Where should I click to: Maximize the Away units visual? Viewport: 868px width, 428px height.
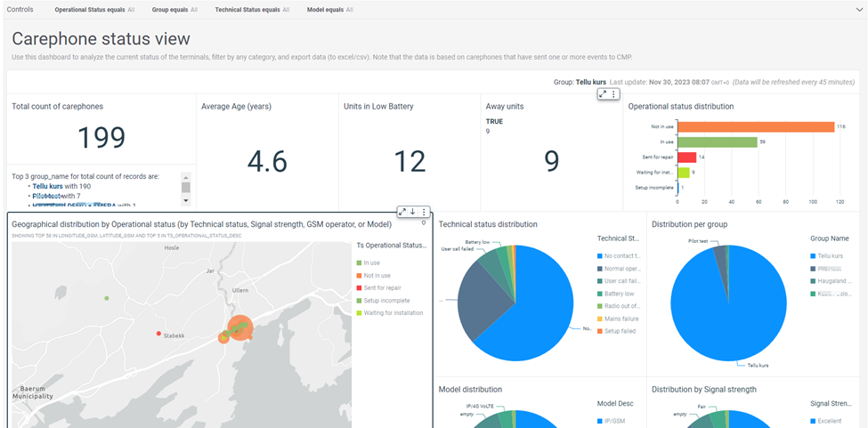click(604, 94)
